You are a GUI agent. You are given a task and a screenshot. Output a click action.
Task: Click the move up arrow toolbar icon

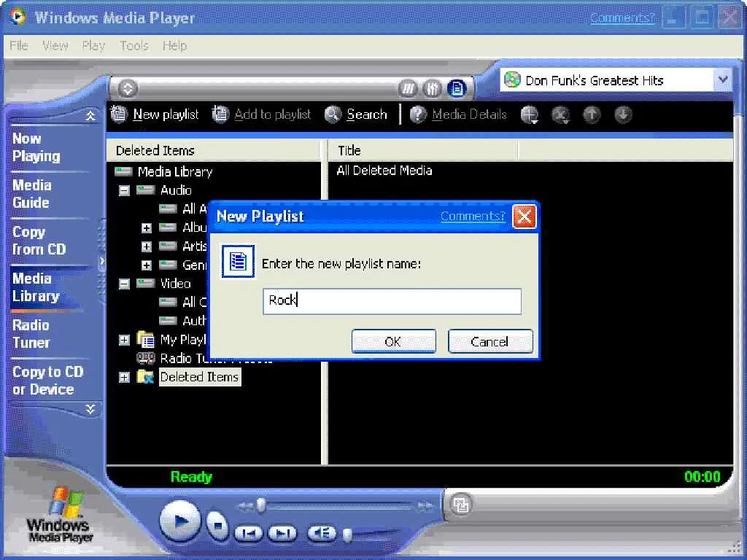592,114
